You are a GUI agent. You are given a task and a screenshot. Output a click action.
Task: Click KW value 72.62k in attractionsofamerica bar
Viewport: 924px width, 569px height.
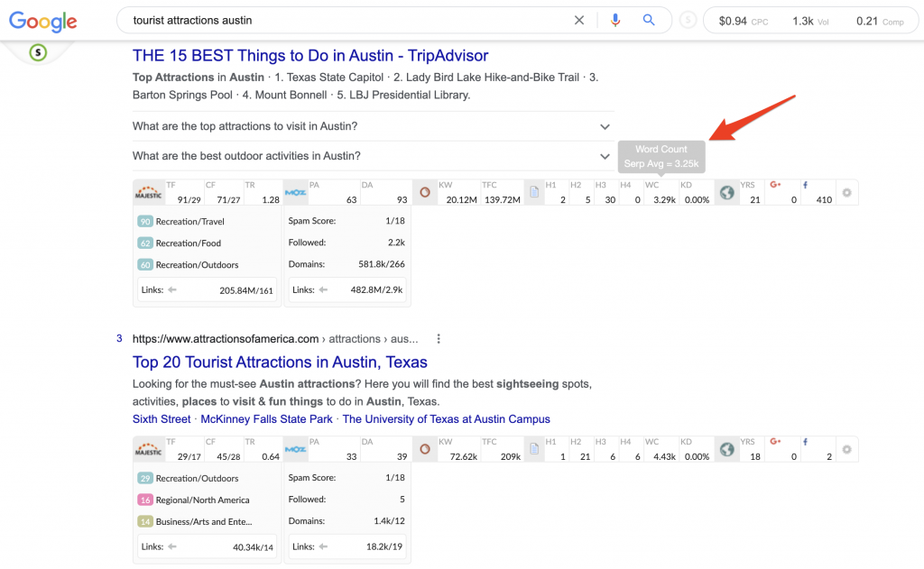463,456
